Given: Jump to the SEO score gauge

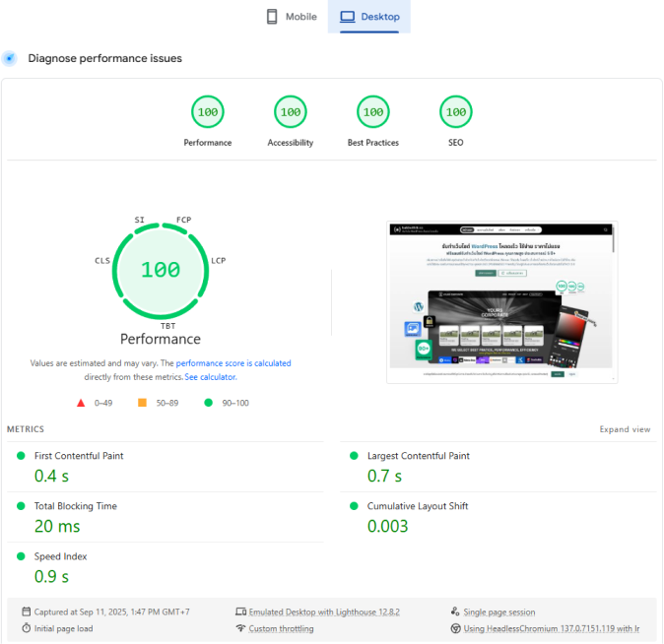Looking at the screenshot, I should (x=456, y=112).
